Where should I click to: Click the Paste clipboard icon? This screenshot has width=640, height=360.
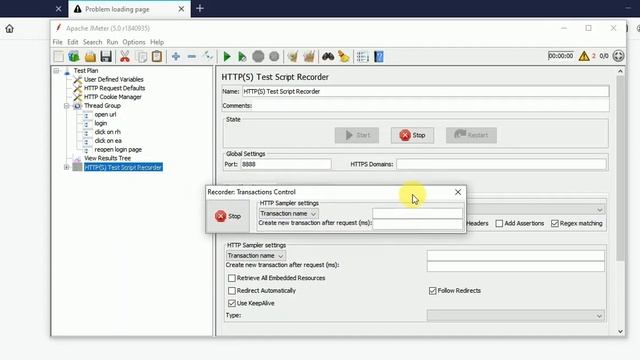click(157, 56)
